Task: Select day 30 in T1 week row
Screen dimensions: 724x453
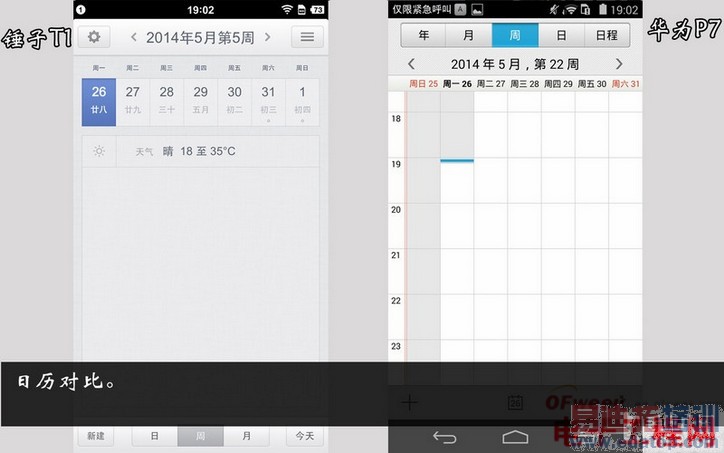Action: [235, 102]
